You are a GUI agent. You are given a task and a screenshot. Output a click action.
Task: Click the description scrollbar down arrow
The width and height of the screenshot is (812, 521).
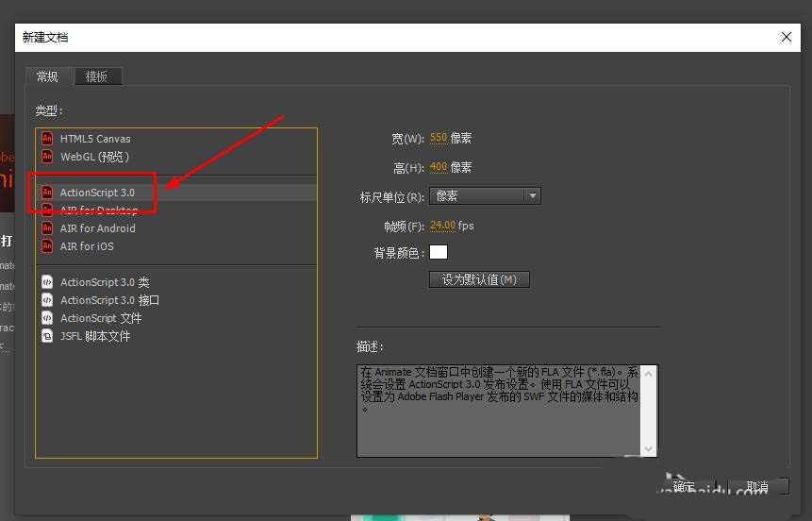tap(648, 449)
